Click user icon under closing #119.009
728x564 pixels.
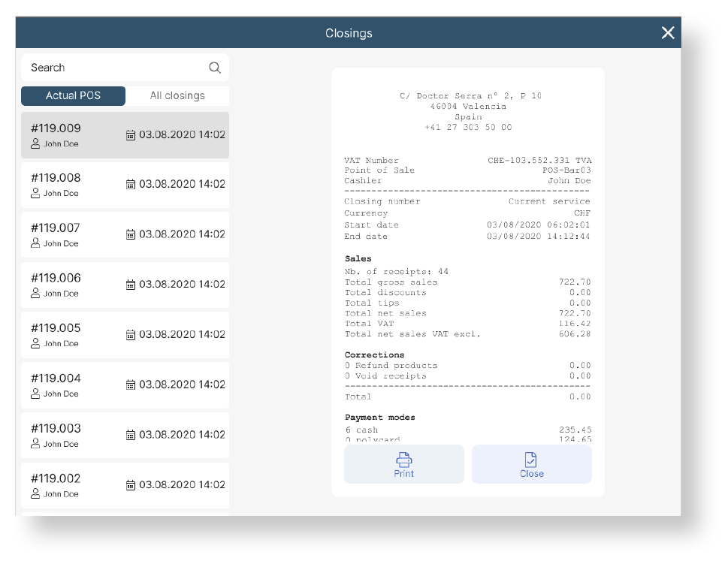click(x=35, y=144)
